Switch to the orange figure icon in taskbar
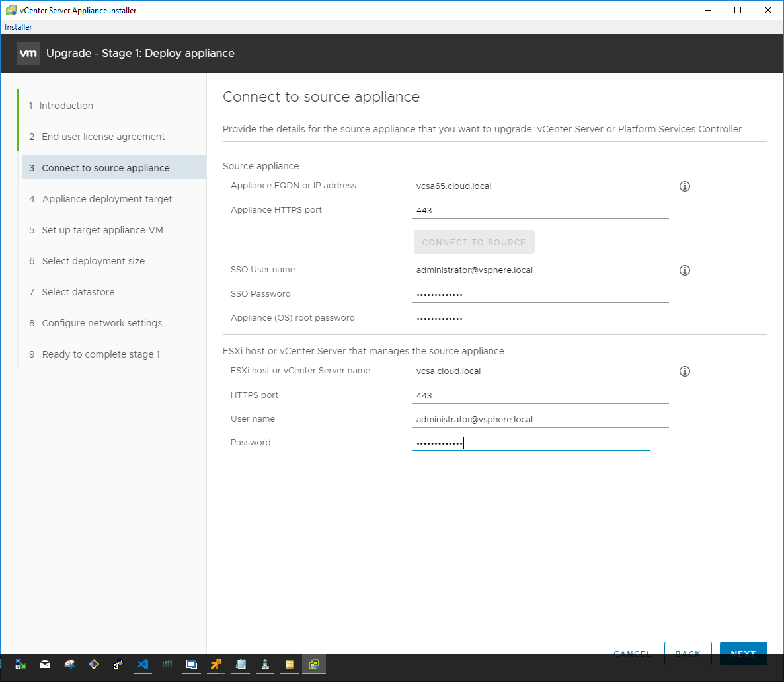The image size is (784, 682). point(216,664)
